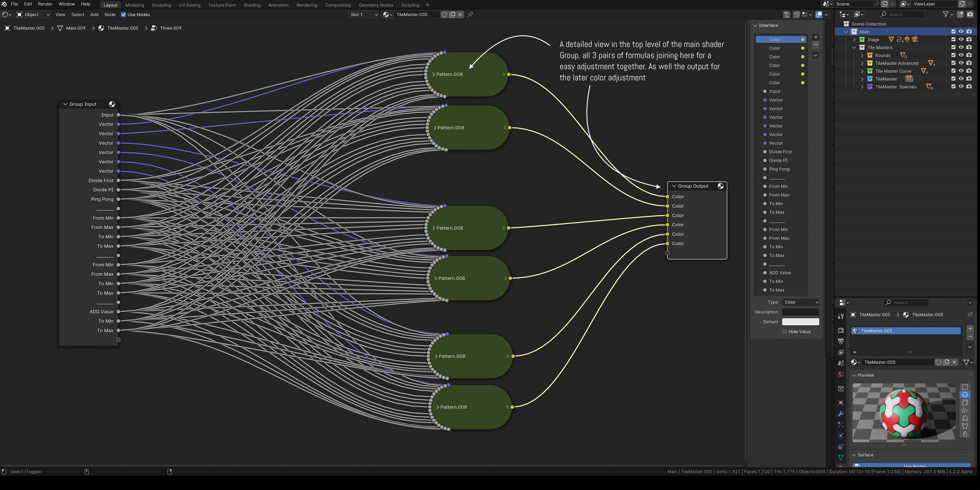This screenshot has width=980, height=490.
Task: Toggle node snapping magnet icon
Action: [796, 14]
